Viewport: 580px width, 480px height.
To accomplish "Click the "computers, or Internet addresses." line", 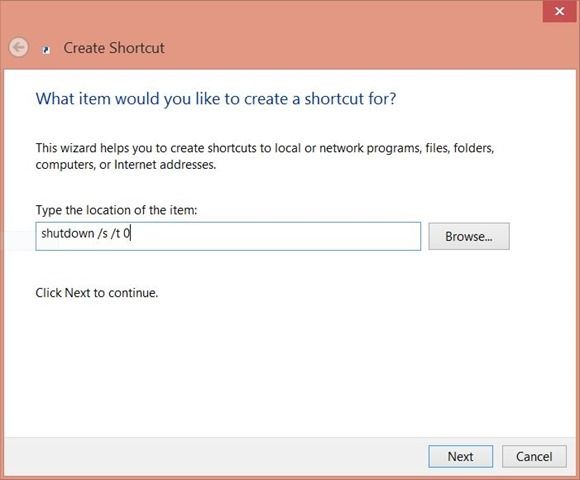I will point(126,165).
